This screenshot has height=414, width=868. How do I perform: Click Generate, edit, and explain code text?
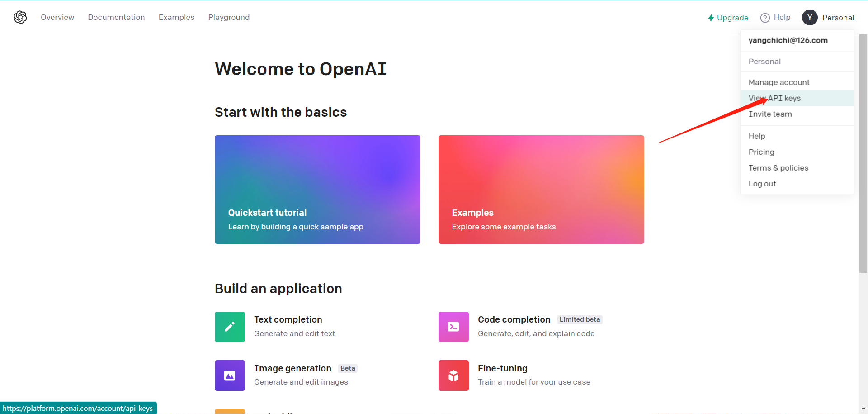[536, 333]
